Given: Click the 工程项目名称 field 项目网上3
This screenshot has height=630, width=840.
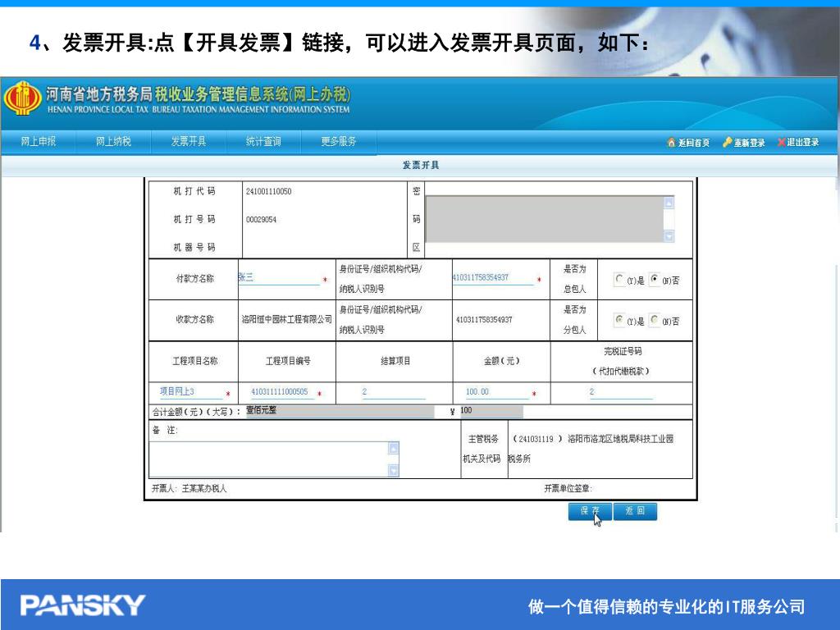Looking at the screenshot, I should [x=190, y=392].
